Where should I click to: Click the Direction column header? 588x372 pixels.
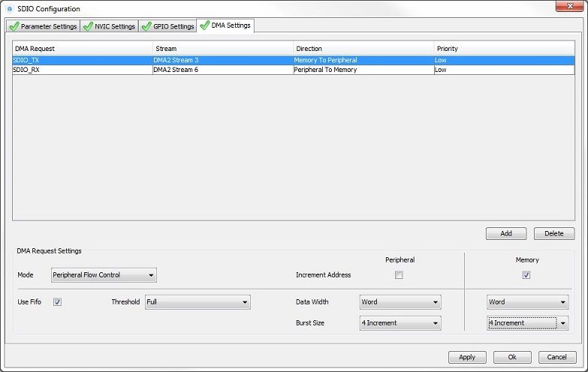(x=363, y=48)
